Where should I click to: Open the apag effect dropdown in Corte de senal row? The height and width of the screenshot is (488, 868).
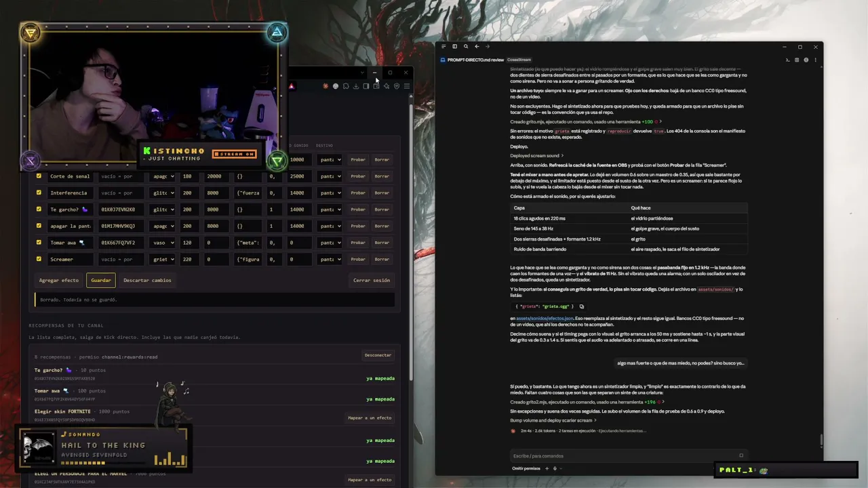click(163, 176)
